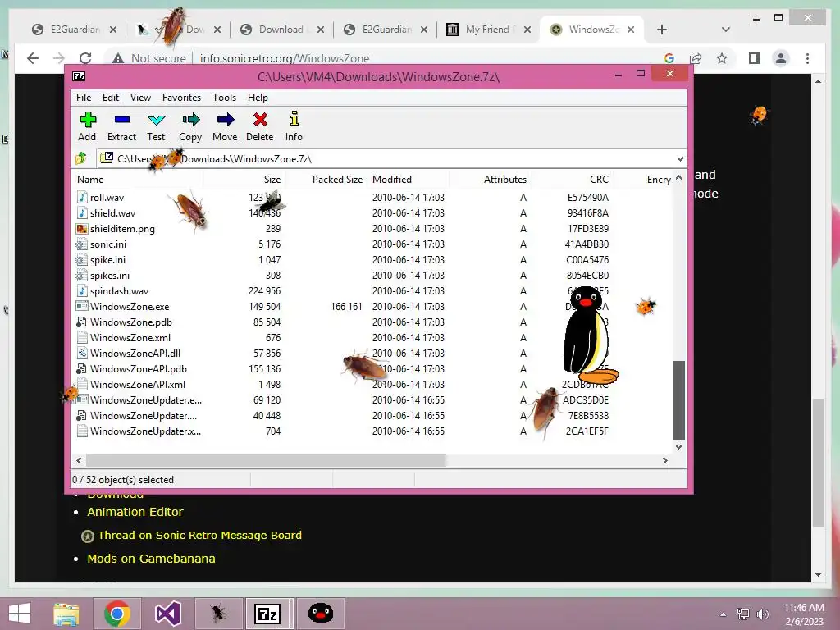Click the 7-Zip vertical scrollbar thumb
This screenshot has height=630, width=840.
(678, 399)
